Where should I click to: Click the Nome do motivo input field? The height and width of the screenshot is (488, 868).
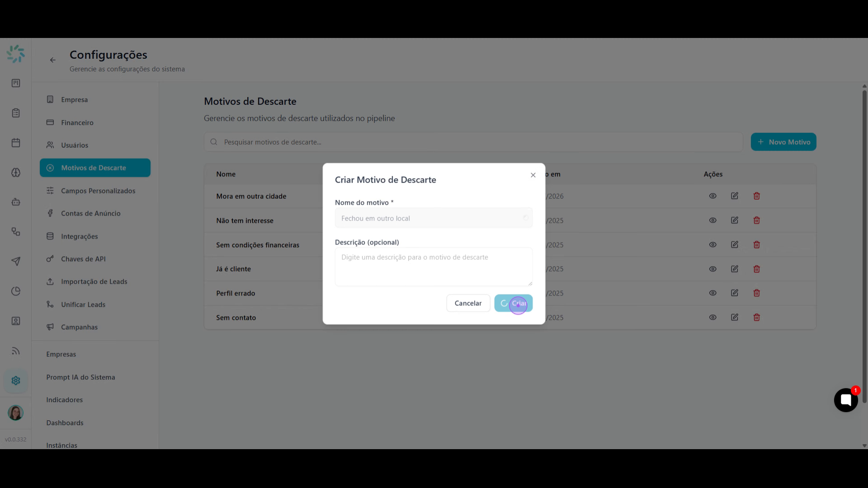point(434,218)
